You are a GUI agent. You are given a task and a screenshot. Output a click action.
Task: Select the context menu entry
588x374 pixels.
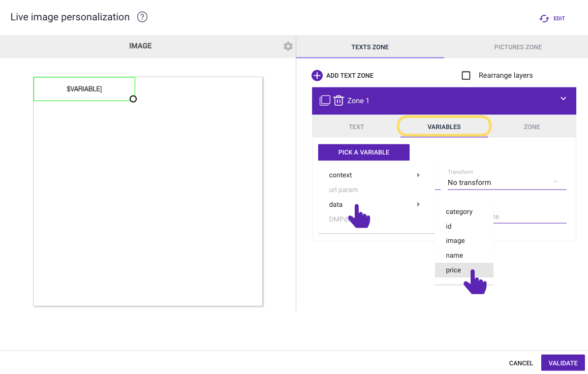click(x=376, y=175)
